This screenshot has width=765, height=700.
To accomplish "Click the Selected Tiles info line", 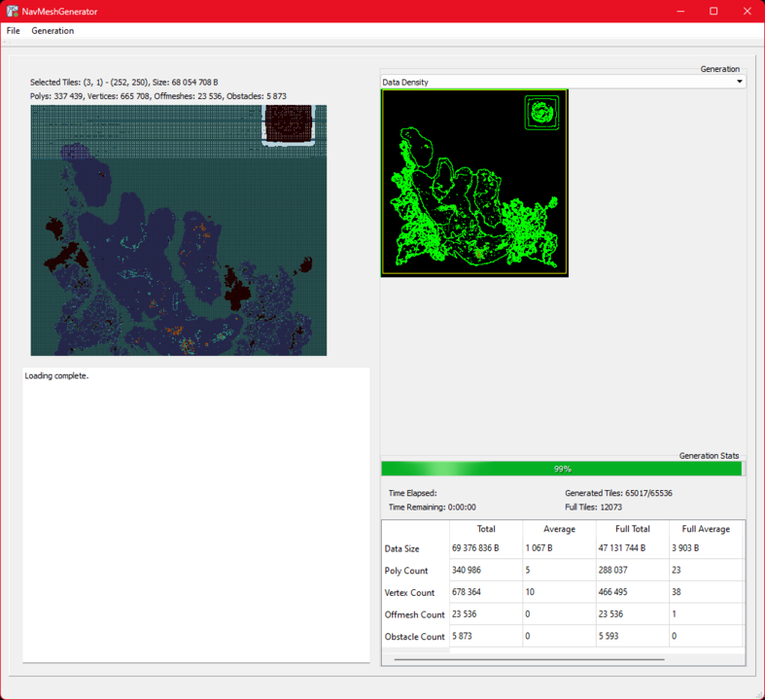I will 123,82.
